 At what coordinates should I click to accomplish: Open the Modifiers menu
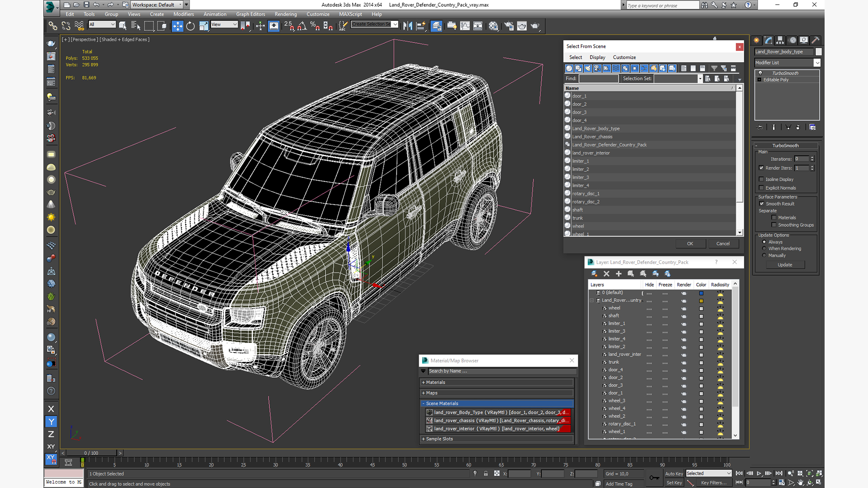(184, 14)
